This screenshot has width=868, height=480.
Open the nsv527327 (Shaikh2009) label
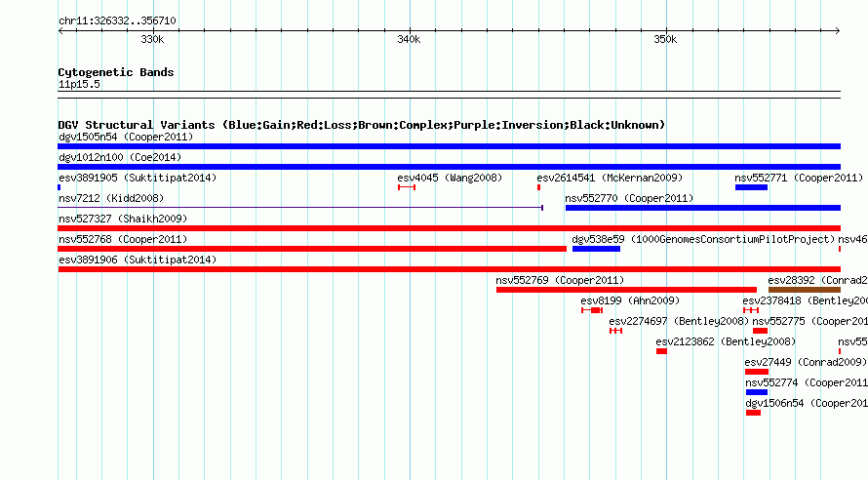123,219
